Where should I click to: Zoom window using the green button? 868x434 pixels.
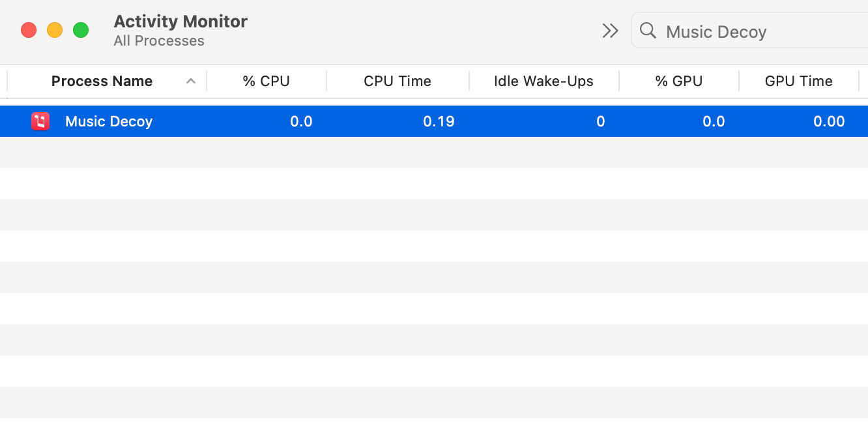click(x=81, y=30)
